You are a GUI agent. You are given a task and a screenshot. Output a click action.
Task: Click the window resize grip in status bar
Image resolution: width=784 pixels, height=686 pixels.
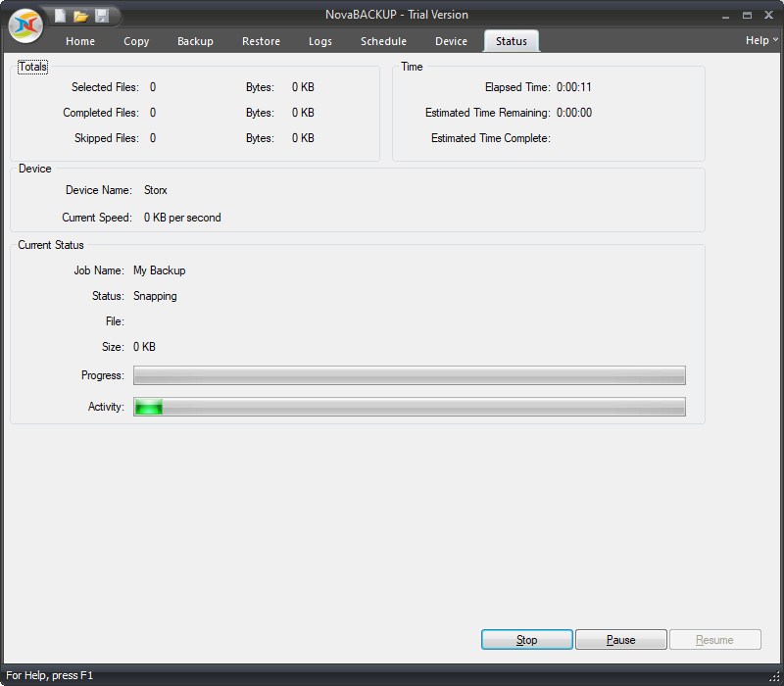pos(774,677)
